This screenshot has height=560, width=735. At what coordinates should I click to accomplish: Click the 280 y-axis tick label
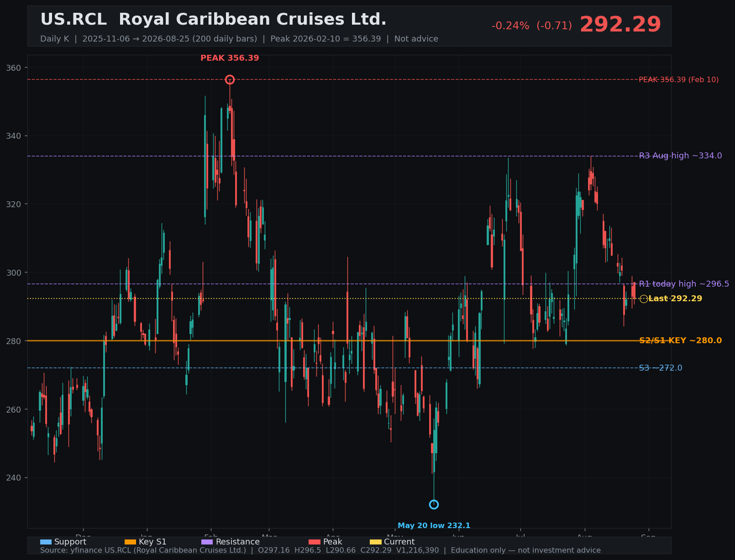pyautogui.click(x=14, y=341)
